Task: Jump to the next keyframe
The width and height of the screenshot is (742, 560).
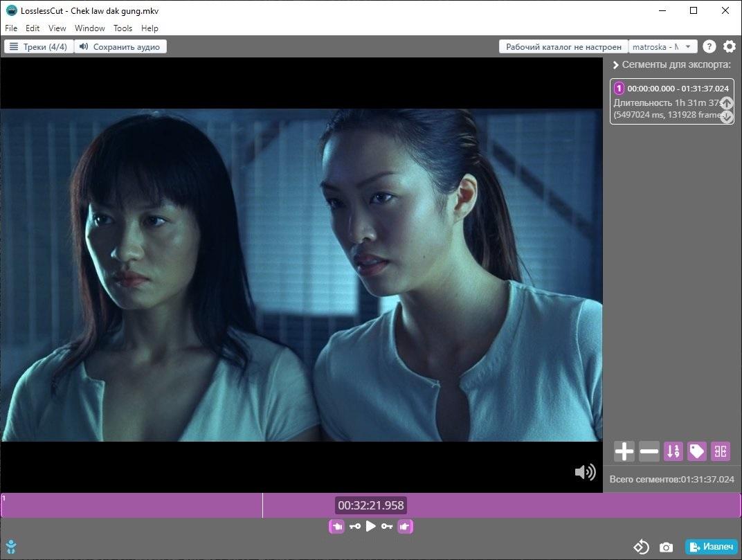Action: pyautogui.click(x=387, y=527)
